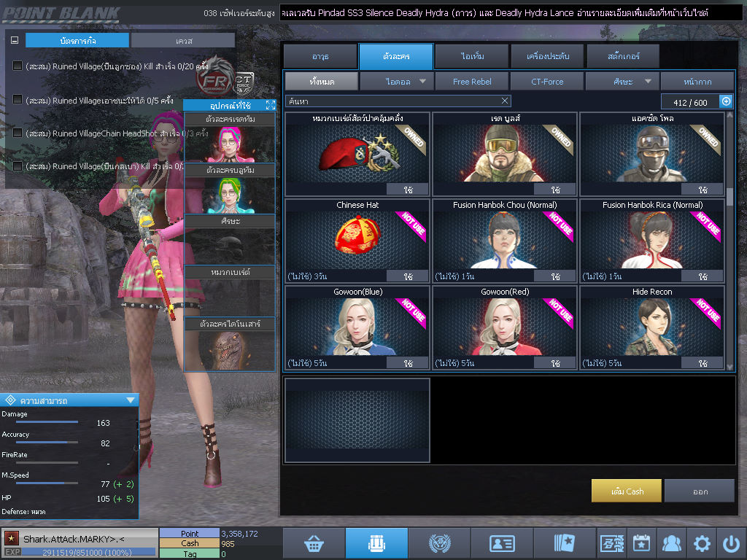Check the last Ruined Village Kill mission
Image resolution: width=747 pixels, height=560 pixels.
(18, 166)
